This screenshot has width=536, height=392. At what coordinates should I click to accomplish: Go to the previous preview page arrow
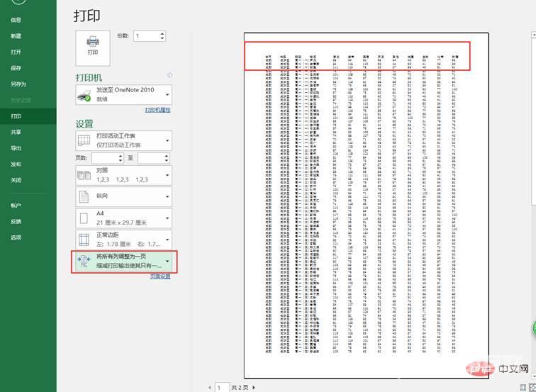coord(210,388)
